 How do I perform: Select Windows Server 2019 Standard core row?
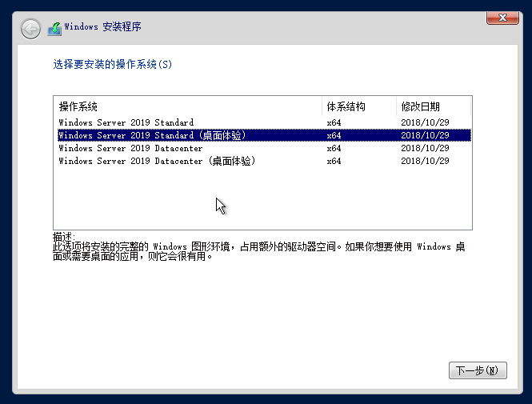[x=264, y=122]
